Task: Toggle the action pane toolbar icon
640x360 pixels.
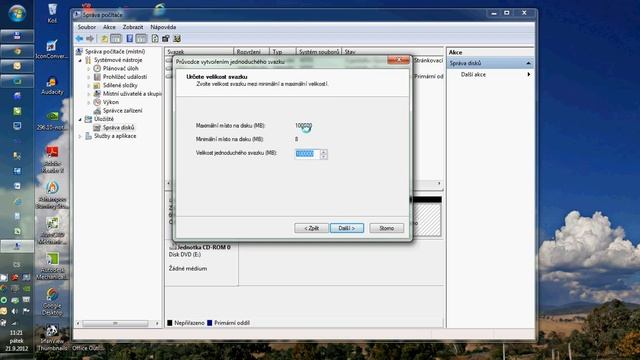Action: [x=141, y=39]
